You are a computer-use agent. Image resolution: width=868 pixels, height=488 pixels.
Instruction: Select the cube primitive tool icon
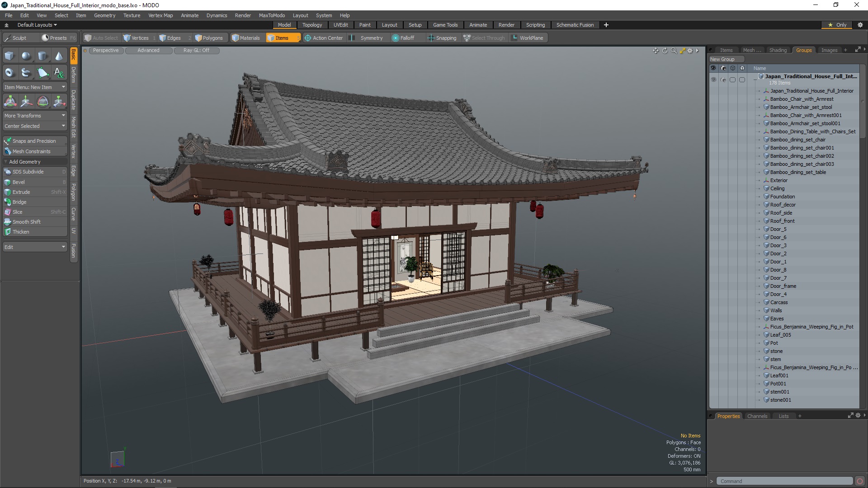click(9, 56)
